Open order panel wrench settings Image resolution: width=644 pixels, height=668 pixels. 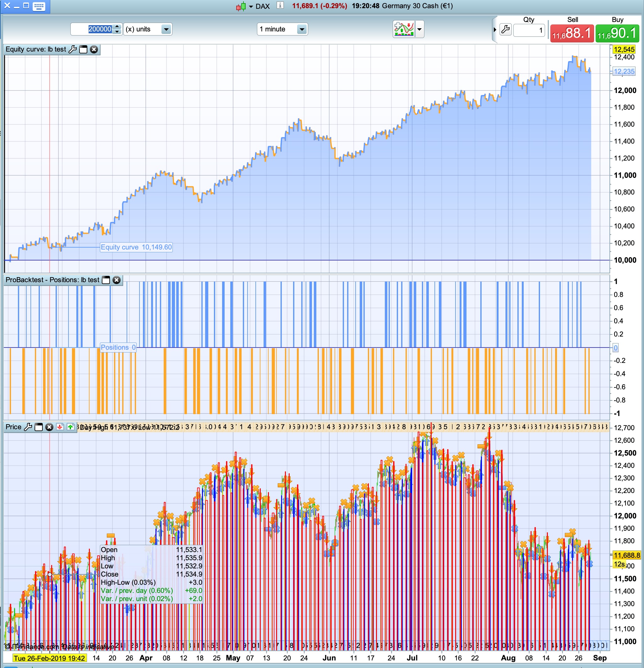[x=506, y=30]
